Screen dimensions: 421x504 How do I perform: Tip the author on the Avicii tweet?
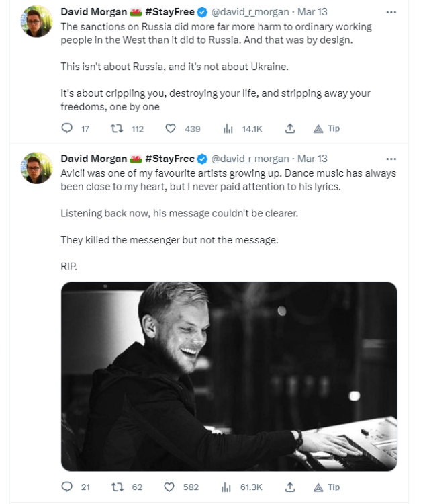pos(326,487)
